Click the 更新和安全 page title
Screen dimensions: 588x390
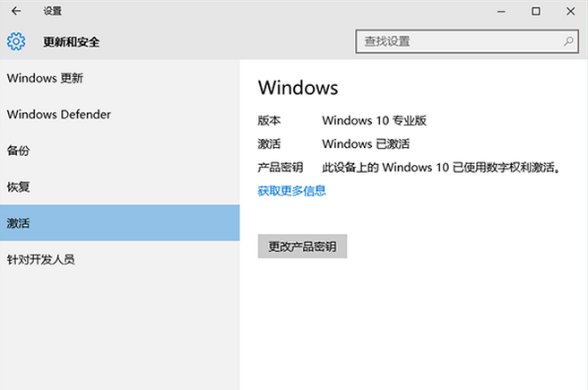(x=71, y=41)
